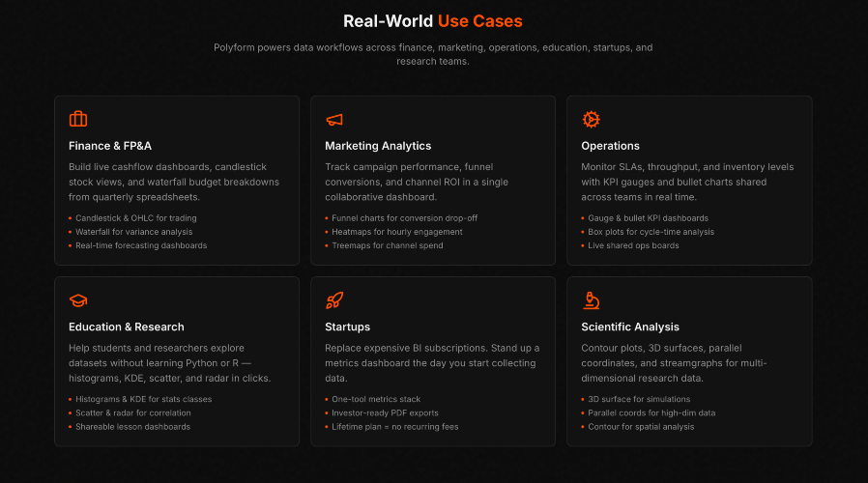Click 'Treemaps for channel spend' bullet
This screenshot has width=868, height=483.
pos(388,245)
